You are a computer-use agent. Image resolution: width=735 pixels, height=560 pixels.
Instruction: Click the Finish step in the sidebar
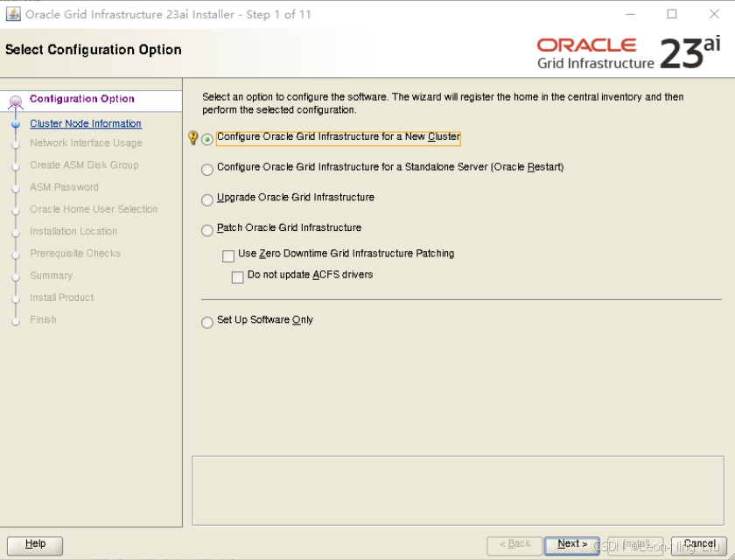pos(43,319)
